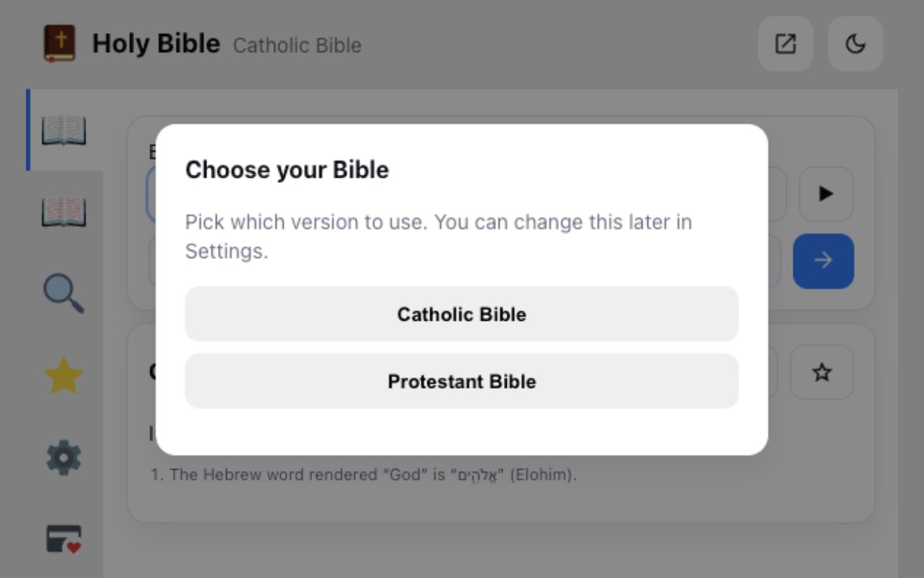Click the 'Holy Bible' title text
The width and height of the screenshot is (924, 578).
[x=156, y=44]
